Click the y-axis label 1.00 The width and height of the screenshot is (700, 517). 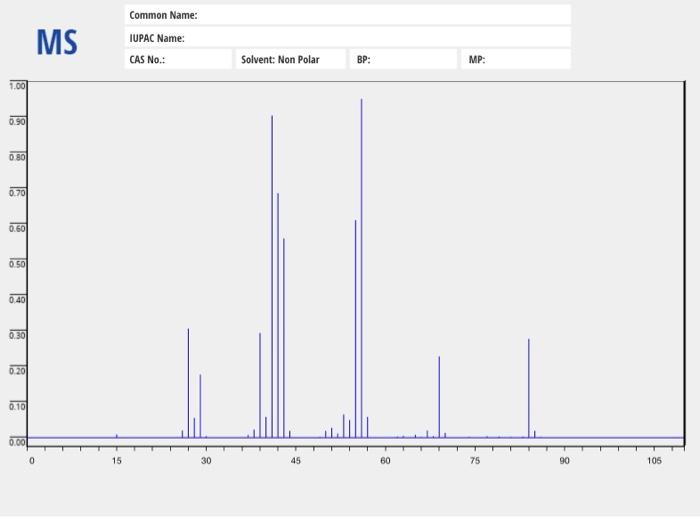point(17,86)
